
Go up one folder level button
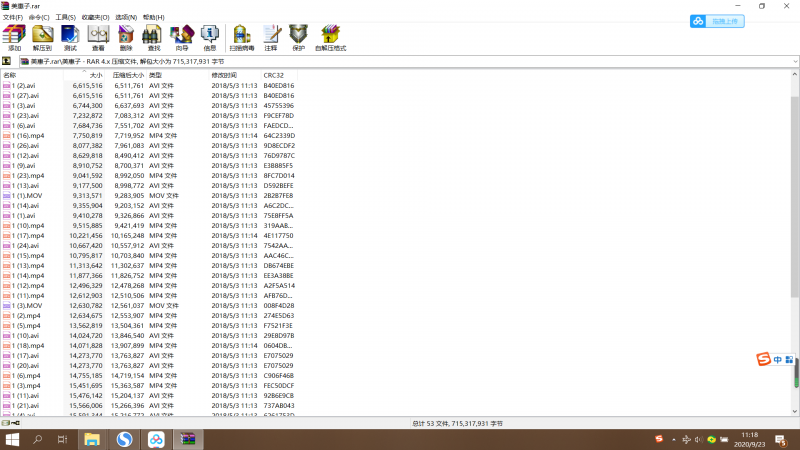click(x=7, y=61)
